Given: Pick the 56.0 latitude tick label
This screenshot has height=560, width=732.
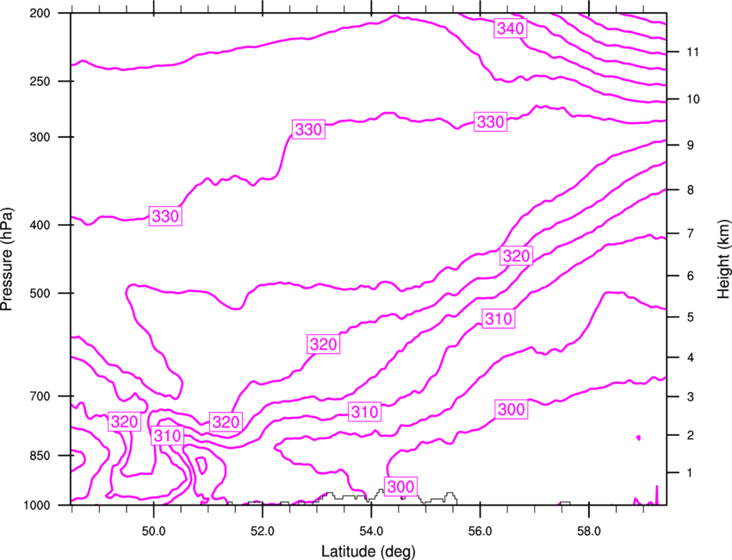Looking at the screenshot, I should coord(481,532).
